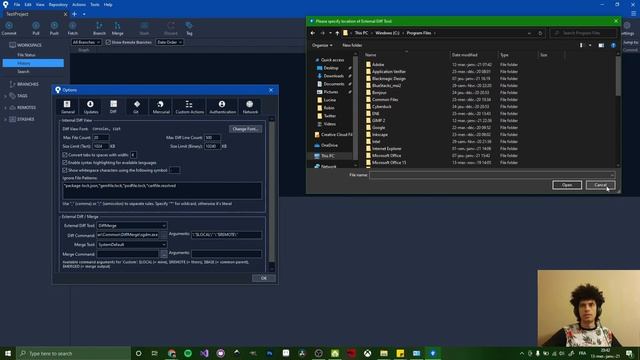The width and height of the screenshot is (640, 360).
Task: Click the Merge toolbar icon
Action: 118,28
